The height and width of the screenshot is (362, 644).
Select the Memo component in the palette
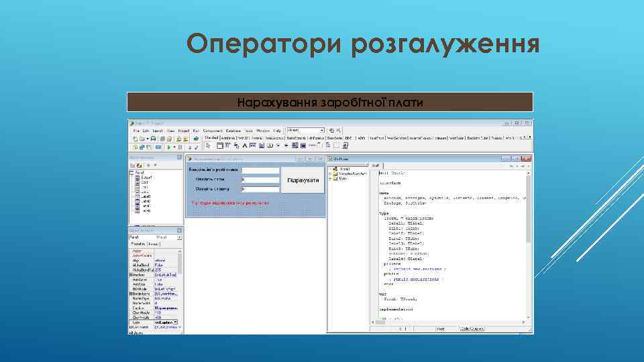(x=261, y=145)
